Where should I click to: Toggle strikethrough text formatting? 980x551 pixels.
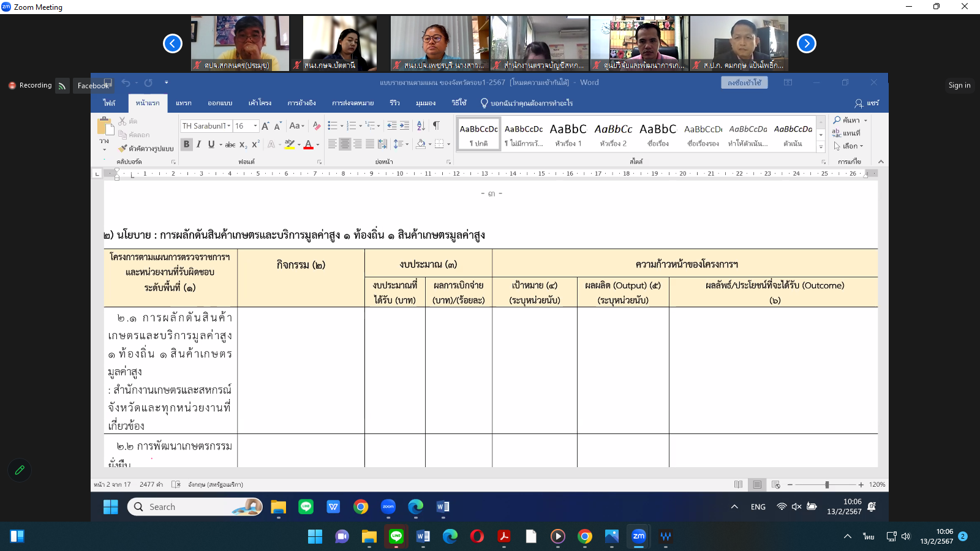click(x=230, y=145)
